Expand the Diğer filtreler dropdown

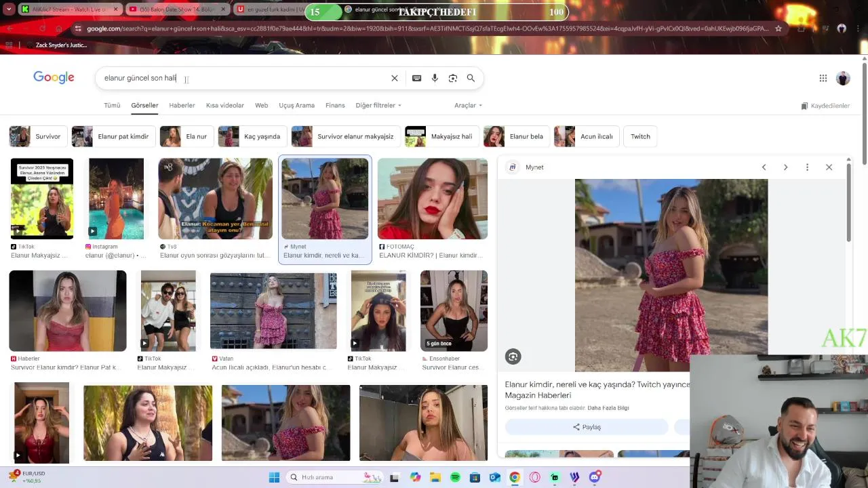click(378, 106)
